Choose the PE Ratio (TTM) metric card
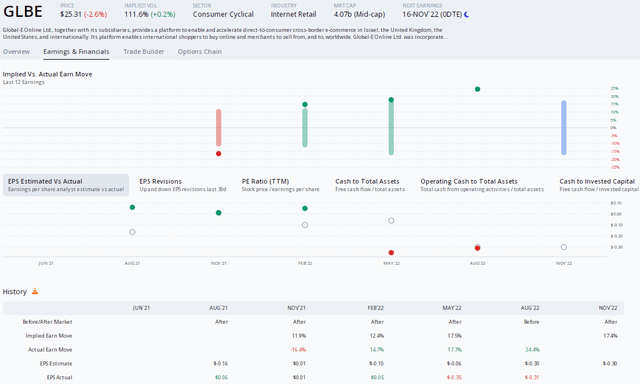 [x=280, y=185]
